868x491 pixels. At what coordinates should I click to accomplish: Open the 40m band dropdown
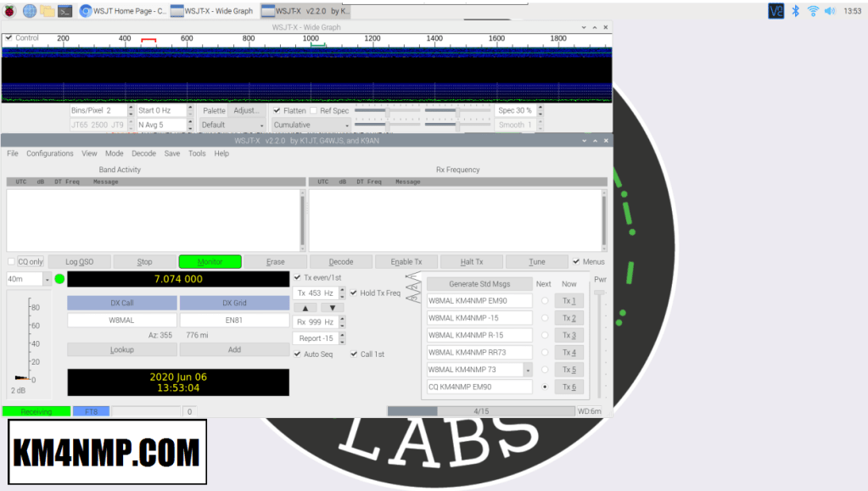(47, 279)
